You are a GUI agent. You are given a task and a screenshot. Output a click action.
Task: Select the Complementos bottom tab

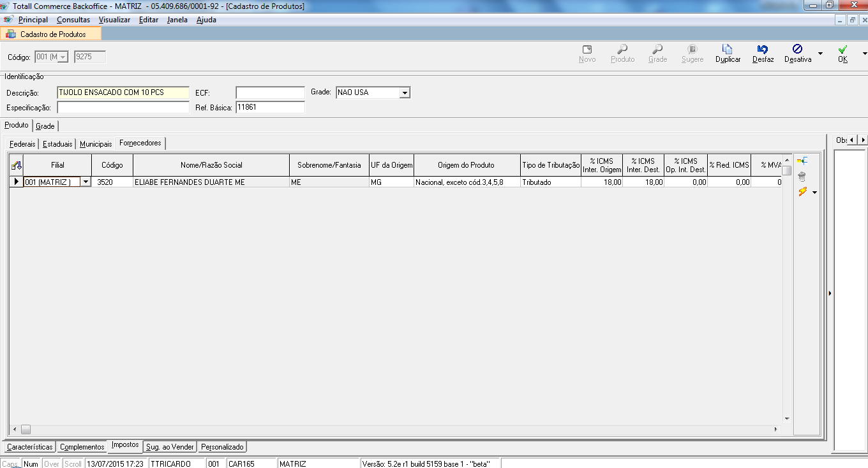coord(82,447)
